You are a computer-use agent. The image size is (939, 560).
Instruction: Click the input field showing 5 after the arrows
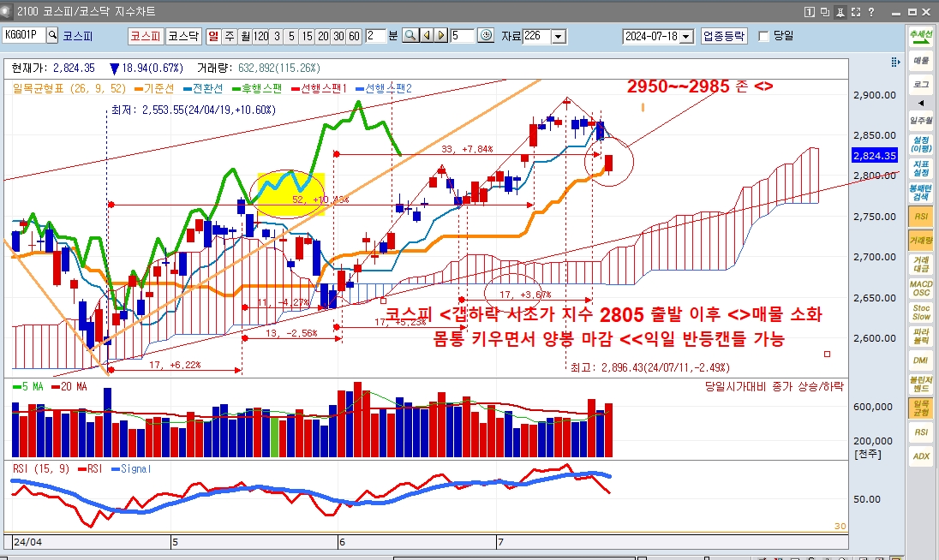(x=462, y=36)
